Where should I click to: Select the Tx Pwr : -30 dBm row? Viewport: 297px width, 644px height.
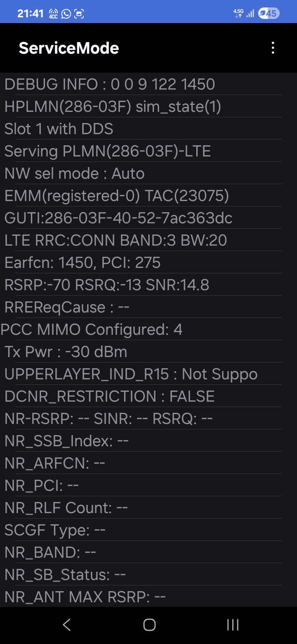(141, 352)
